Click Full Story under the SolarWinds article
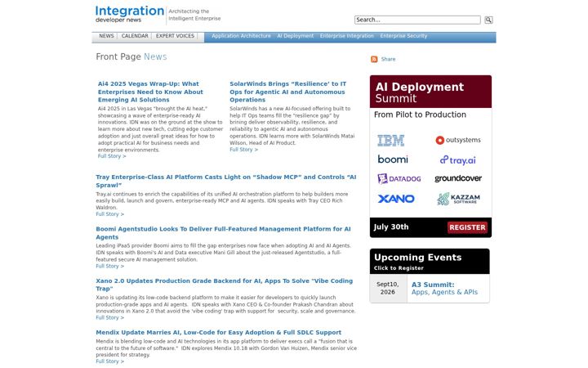The image size is (588, 368). click(x=243, y=150)
